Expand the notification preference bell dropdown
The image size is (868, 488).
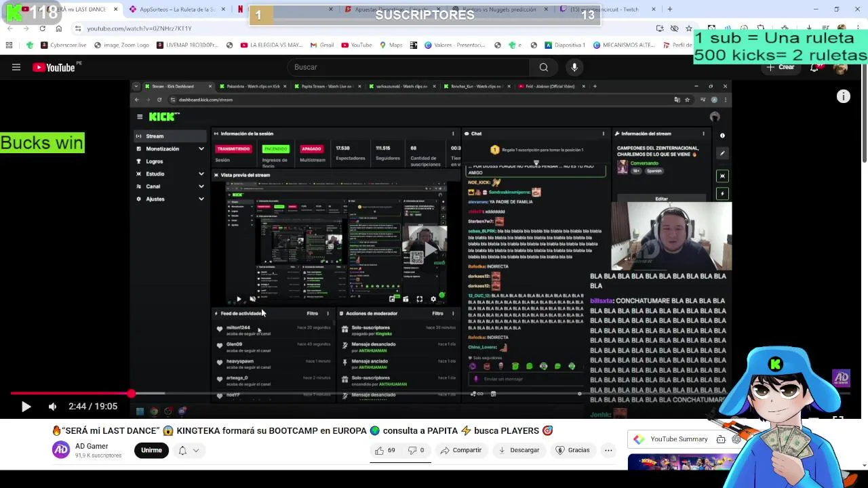(x=189, y=450)
